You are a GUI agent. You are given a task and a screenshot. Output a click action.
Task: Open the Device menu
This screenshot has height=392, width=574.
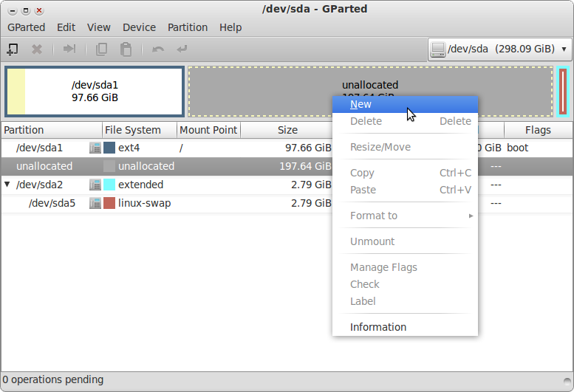[x=139, y=27]
